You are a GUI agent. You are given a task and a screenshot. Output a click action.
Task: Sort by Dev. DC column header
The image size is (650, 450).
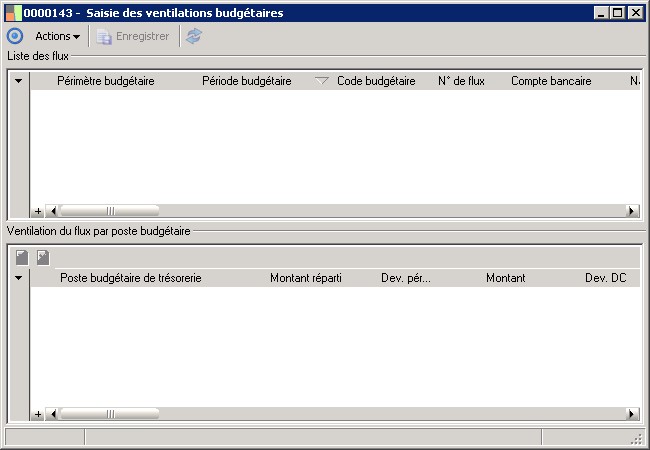[606, 278]
